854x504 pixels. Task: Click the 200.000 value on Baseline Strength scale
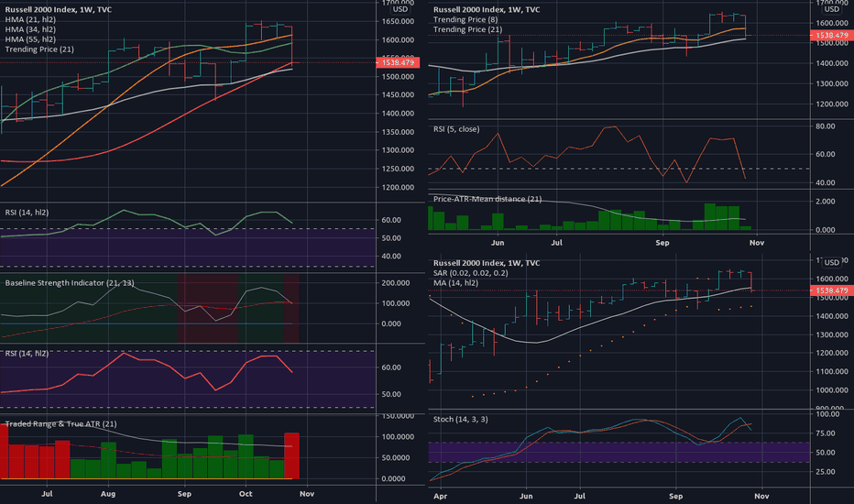(x=396, y=283)
